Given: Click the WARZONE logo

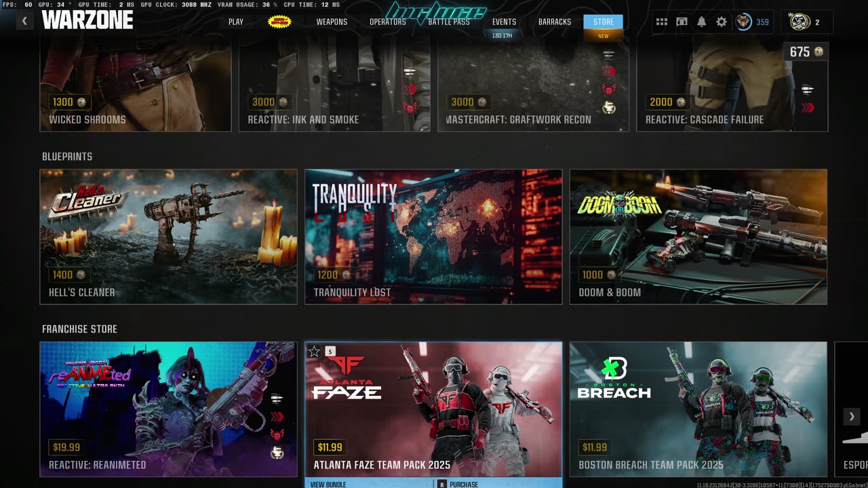Looking at the screenshot, I should (87, 20).
